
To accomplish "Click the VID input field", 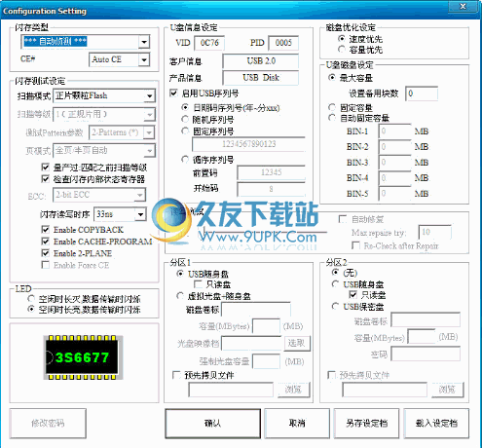I will tap(209, 43).
